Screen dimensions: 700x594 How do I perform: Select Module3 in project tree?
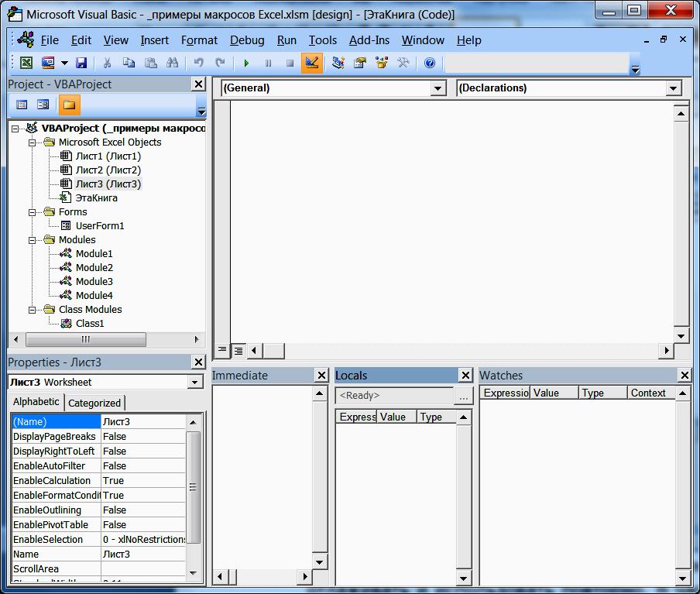click(x=94, y=281)
